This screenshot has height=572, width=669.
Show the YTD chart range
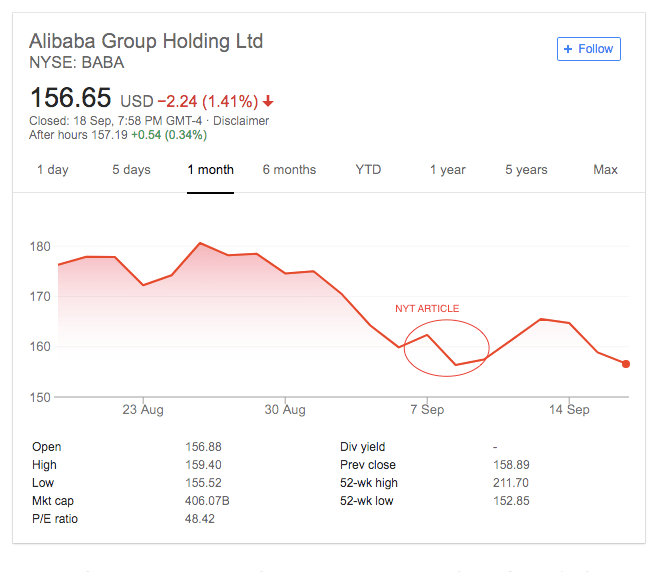click(x=368, y=170)
